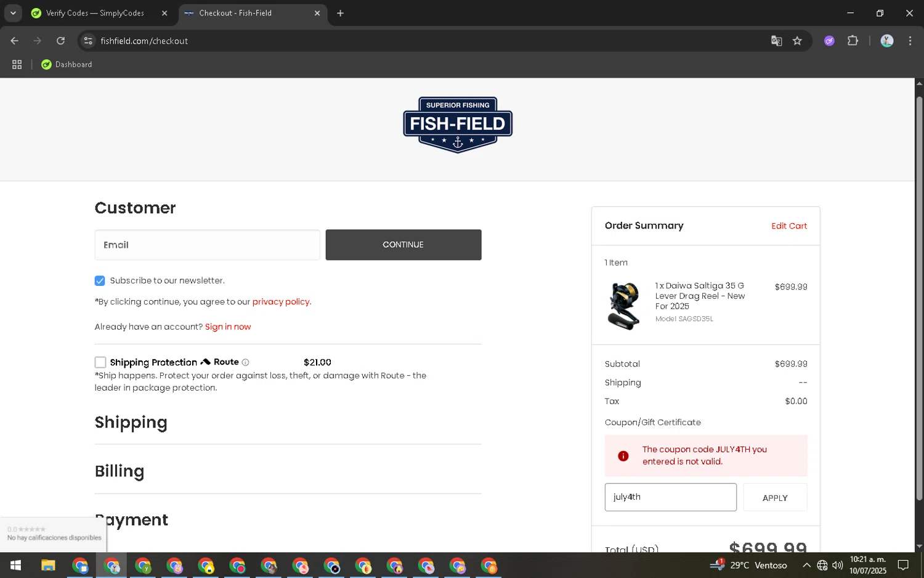The image size is (924, 578).
Task: Click the Fish-Field logo
Action: click(458, 124)
